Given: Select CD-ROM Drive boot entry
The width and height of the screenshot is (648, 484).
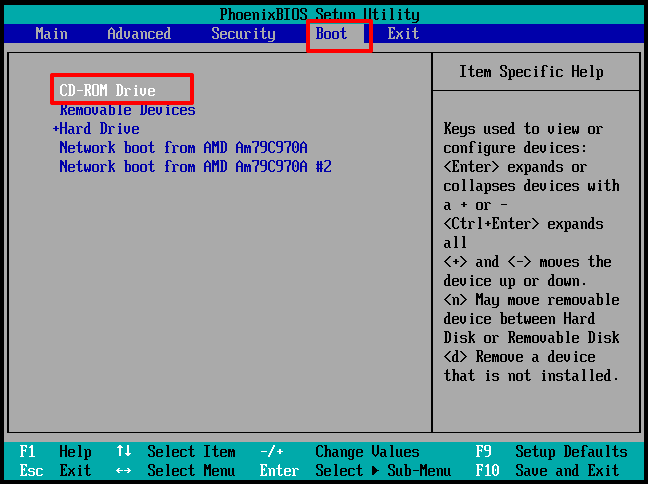Looking at the screenshot, I should [107, 90].
